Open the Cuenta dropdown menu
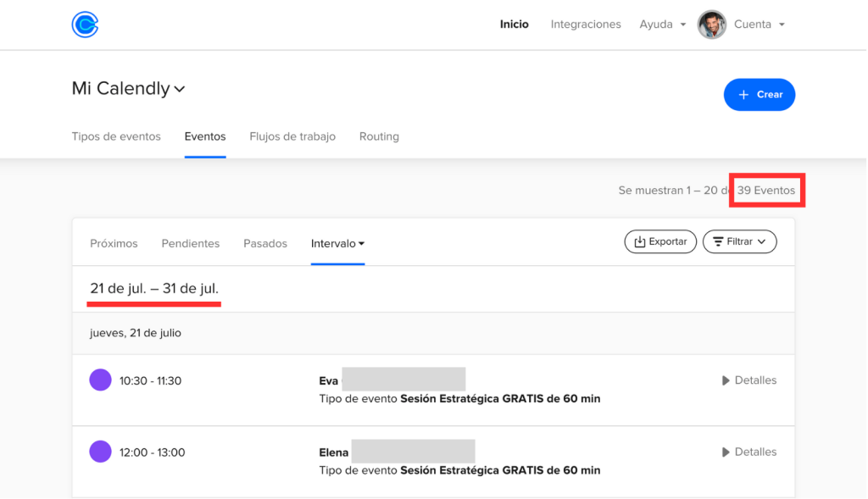Screen dimensions: 868x499 [759, 25]
